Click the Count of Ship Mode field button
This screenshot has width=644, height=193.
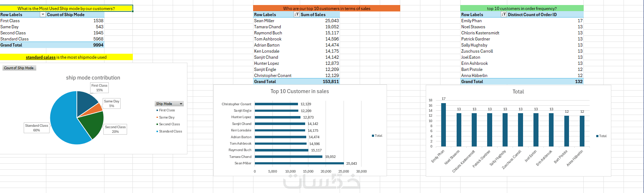point(19,68)
